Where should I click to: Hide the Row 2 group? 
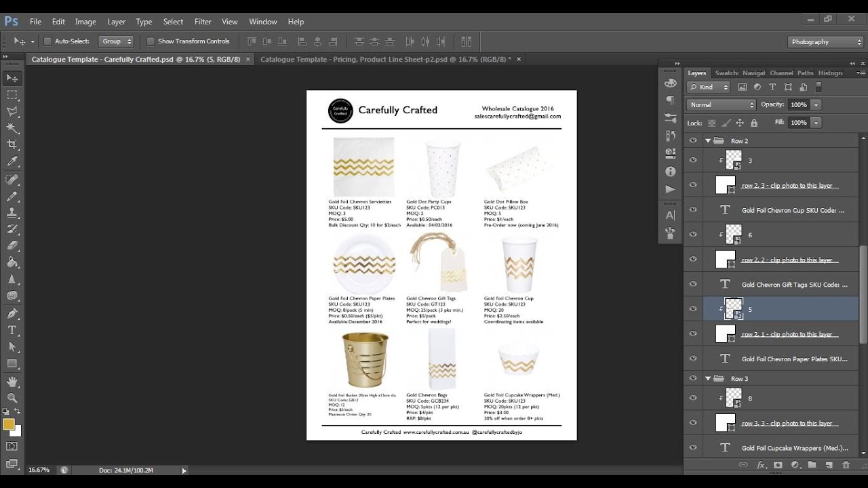pos(693,141)
